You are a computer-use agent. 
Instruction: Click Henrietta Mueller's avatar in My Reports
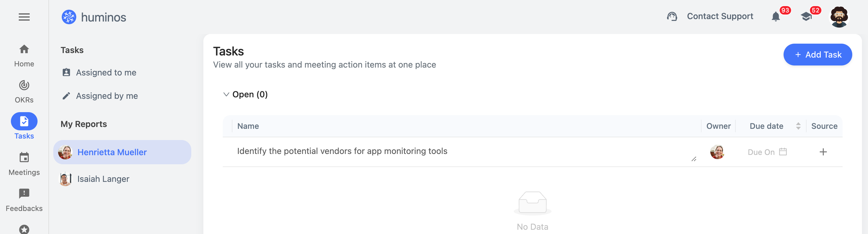65,152
